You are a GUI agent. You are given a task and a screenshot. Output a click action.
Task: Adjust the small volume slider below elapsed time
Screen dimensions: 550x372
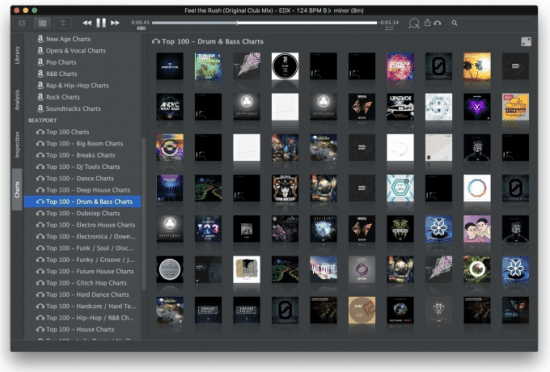point(141,28)
